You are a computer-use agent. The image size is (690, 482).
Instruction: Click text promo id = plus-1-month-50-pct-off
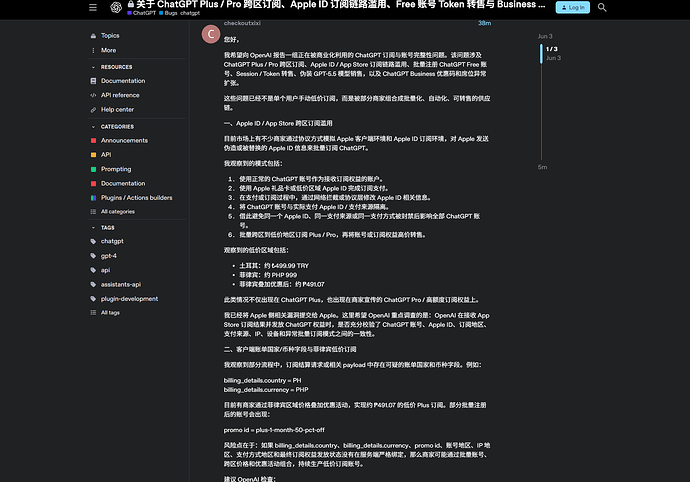coord(274,430)
